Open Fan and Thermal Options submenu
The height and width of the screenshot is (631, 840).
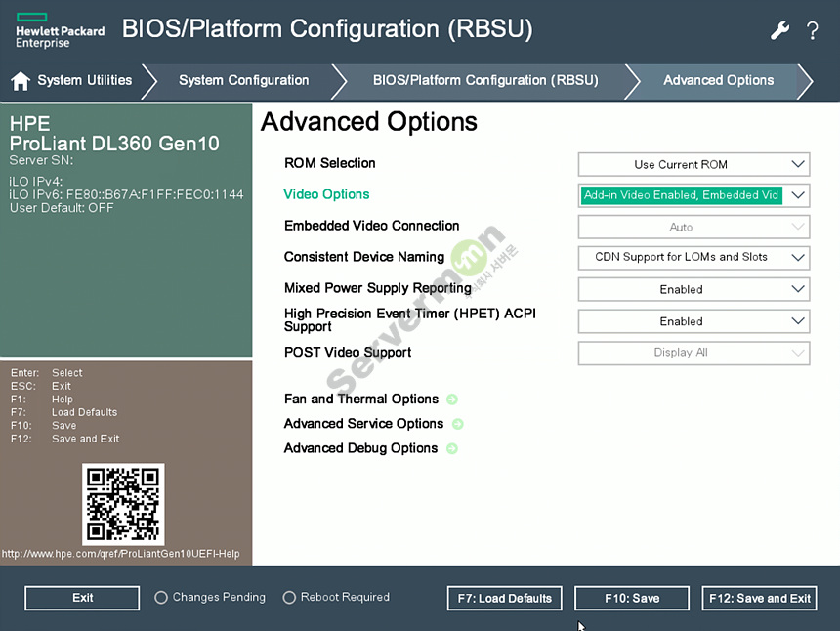(361, 400)
